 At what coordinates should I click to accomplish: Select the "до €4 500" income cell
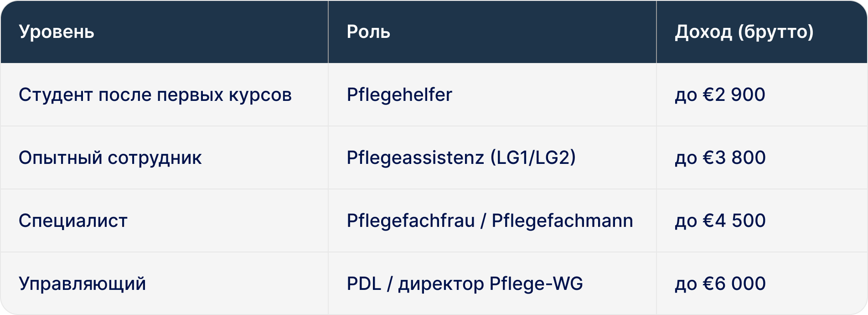point(720,221)
